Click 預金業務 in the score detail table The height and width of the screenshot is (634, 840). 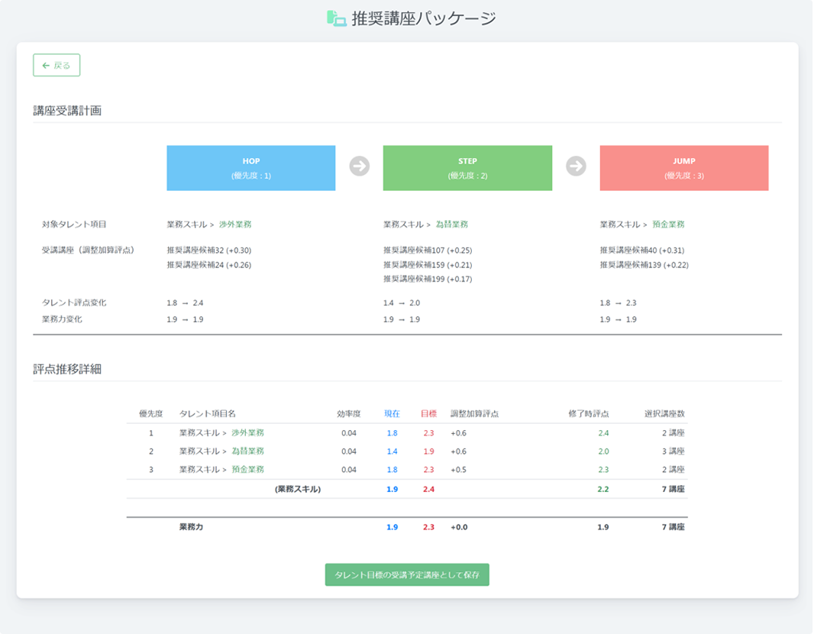coord(247,470)
